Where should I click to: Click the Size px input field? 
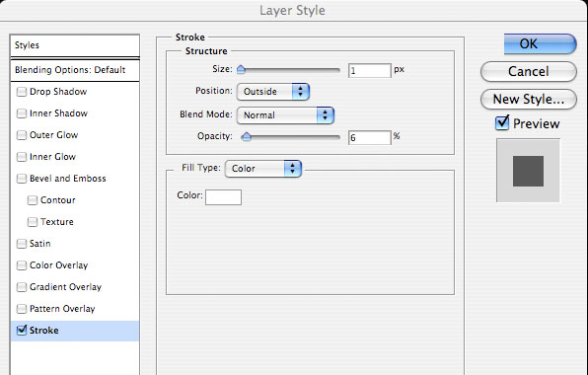click(x=369, y=70)
